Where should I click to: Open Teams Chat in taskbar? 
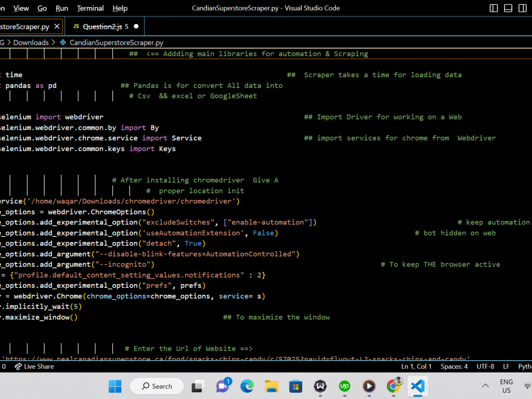[x=222, y=386]
